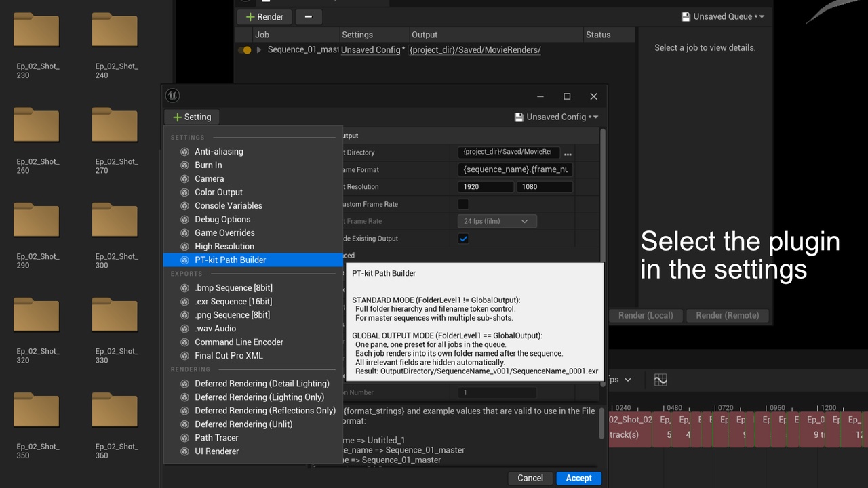Click the Command Line Encoder icon
The image size is (868, 488).
coord(184,342)
